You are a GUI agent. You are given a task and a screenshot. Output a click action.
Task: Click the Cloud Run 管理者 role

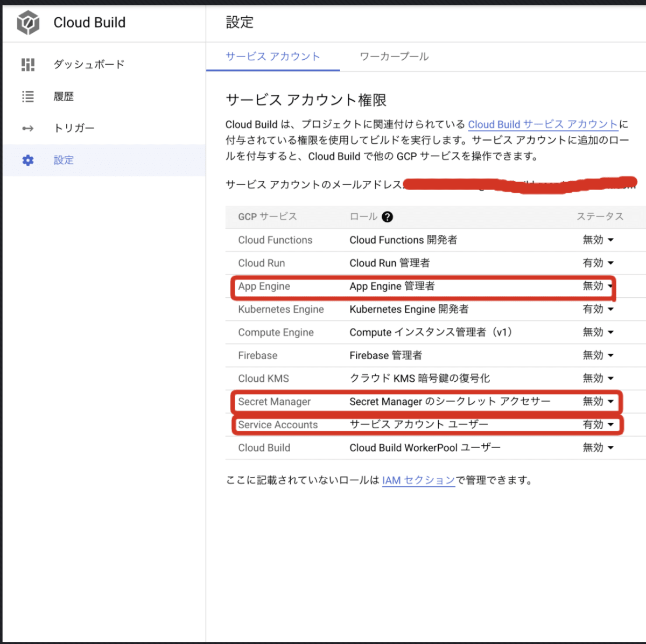pos(390,263)
